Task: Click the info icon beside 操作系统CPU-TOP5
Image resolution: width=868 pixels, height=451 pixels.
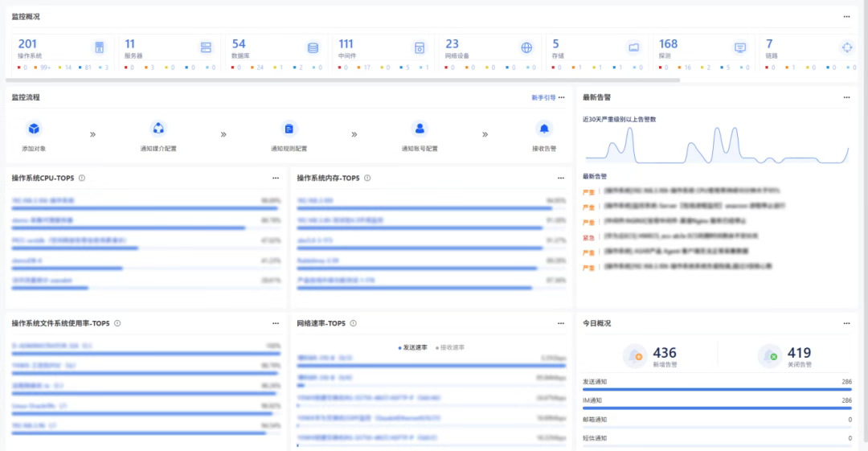Action: point(82,178)
